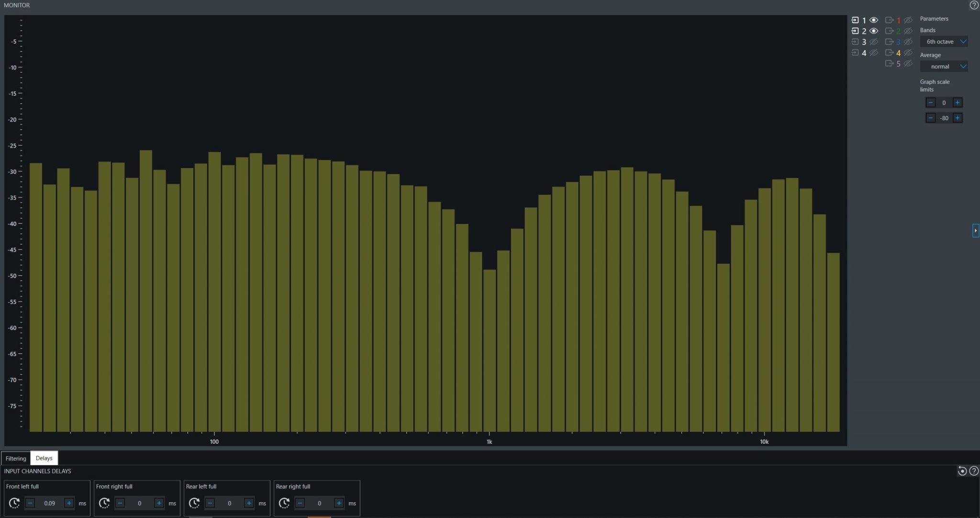980x518 pixels.
Task: Switch to the Filtering tab
Action: [16, 458]
